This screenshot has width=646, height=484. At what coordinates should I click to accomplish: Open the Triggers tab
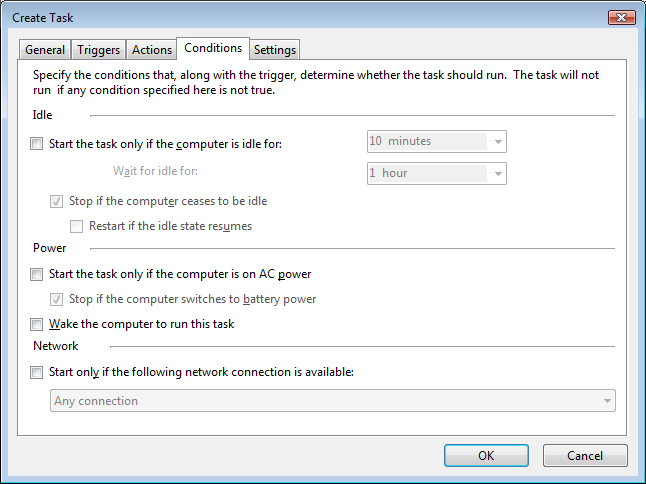[98, 50]
